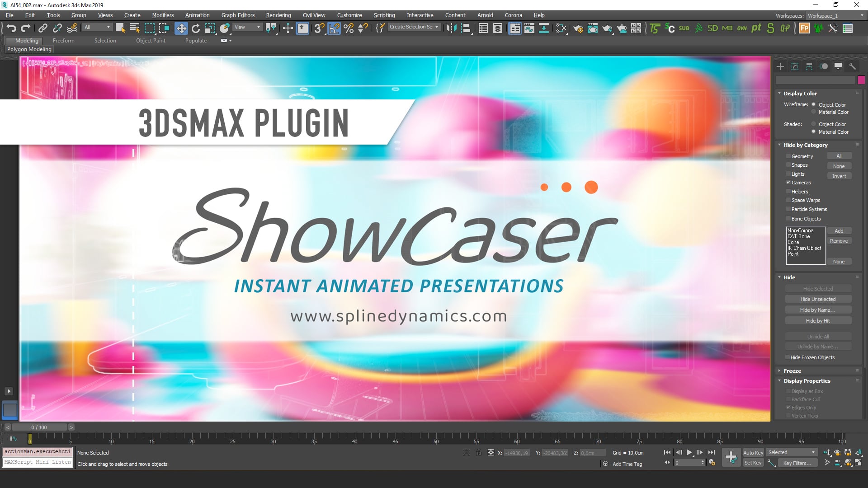Switch to the Freeform ribbon tab
The height and width of the screenshot is (488, 868).
(63, 41)
